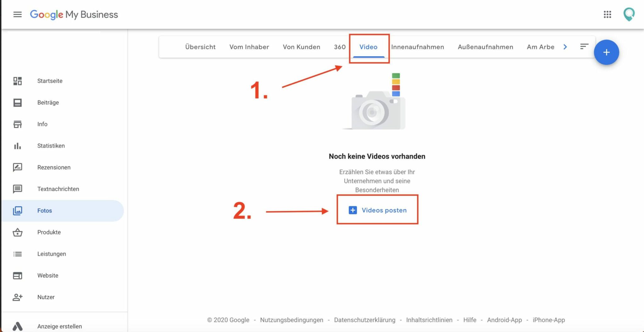Select Fotos in sidebar
Viewport: 644px width, 332px height.
45,211
